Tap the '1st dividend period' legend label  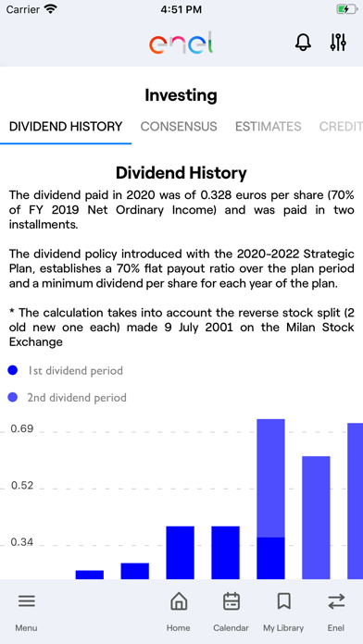pyautogui.click(x=76, y=370)
